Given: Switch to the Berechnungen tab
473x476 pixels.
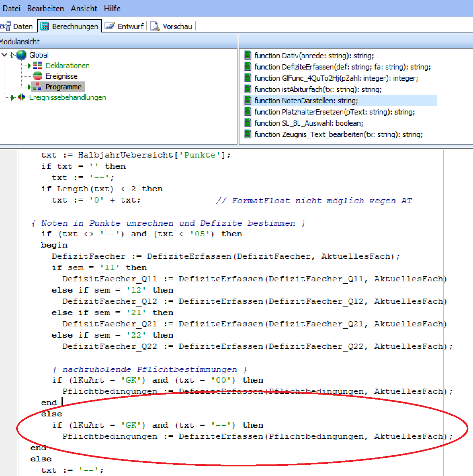Looking at the screenshot, I should pos(69,26).
